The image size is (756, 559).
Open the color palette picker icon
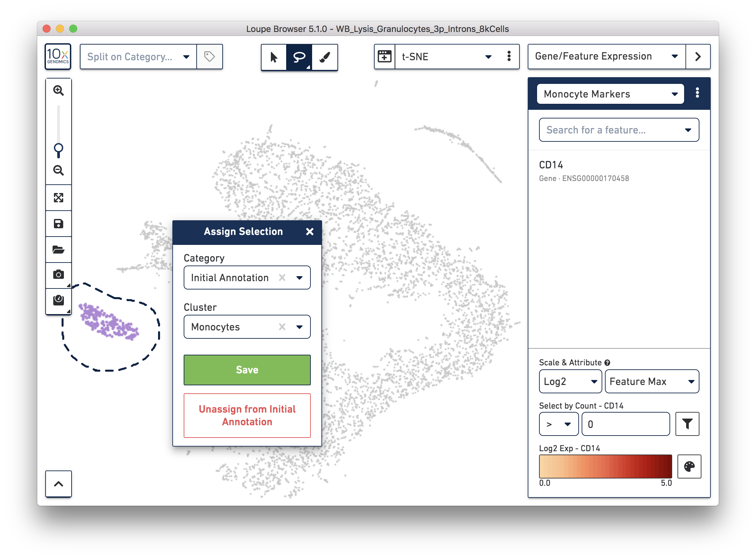689,466
